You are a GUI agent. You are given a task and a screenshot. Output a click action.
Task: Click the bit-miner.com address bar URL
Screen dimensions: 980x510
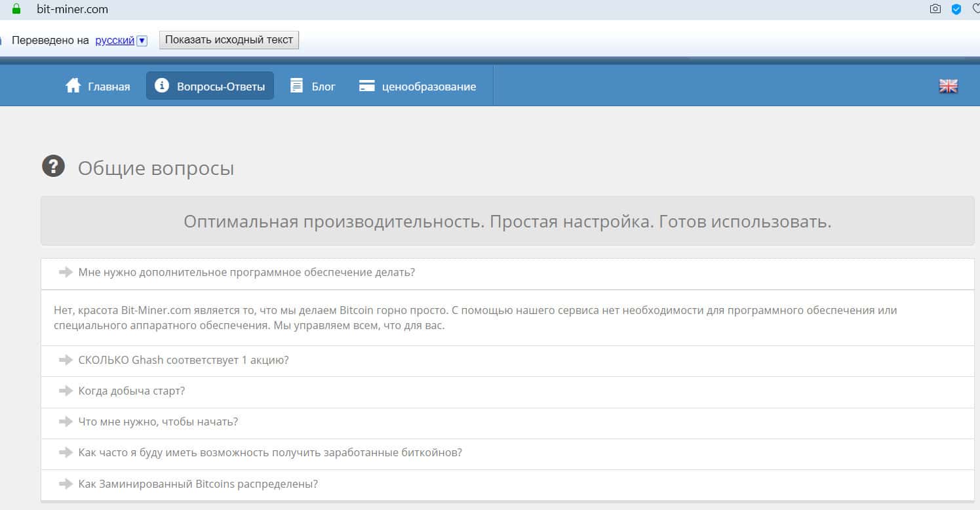(x=72, y=9)
